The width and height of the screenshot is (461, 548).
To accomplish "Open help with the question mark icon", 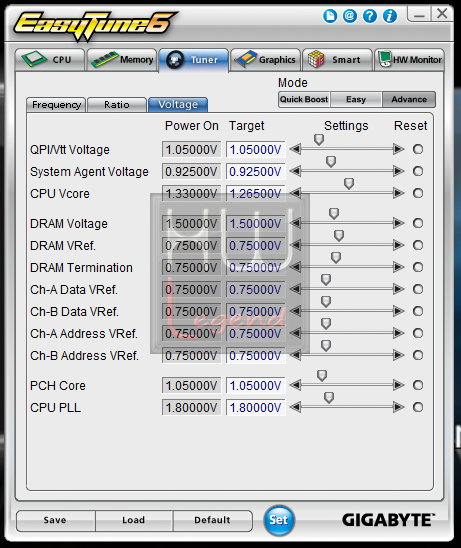I will [370, 16].
